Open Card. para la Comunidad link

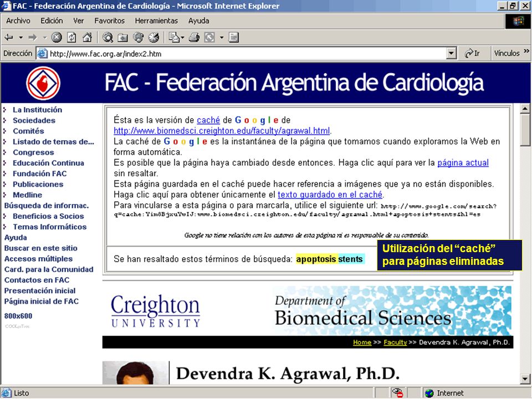tap(49, 269)
